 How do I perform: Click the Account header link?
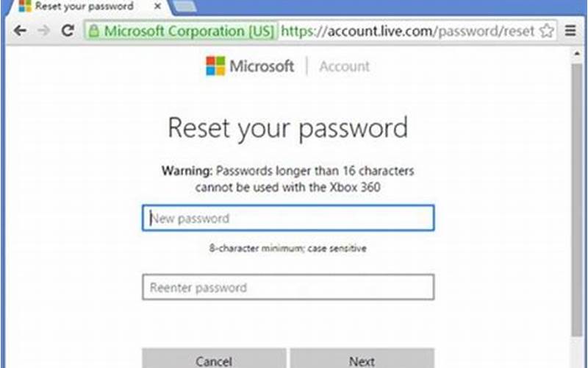pos(344,66)
